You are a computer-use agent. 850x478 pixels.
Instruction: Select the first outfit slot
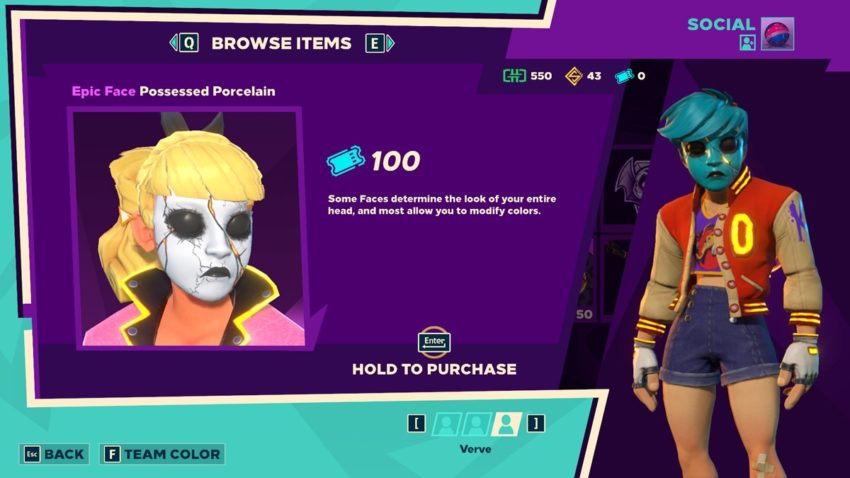coord(446,424)
